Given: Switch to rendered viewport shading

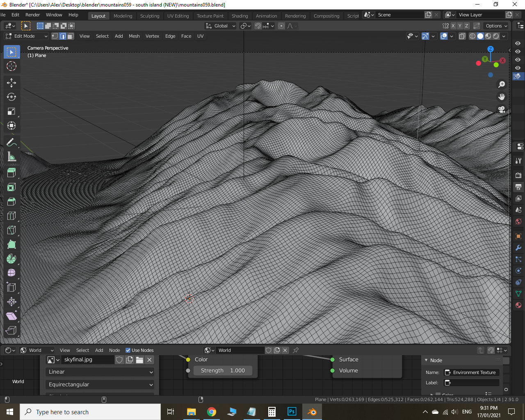Looking at the screenshot, I should (x=496, y=36).
